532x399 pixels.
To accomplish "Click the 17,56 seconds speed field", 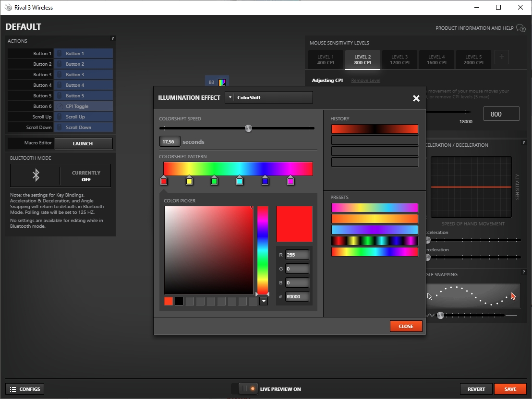I will coord(169,141).
